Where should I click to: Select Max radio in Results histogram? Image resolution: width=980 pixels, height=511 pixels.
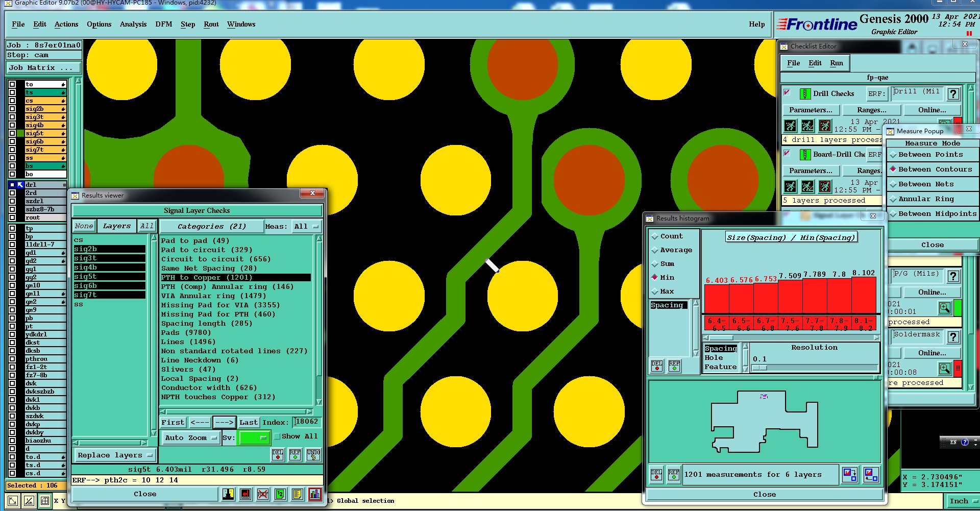pyautogui.click(x=655, y=291)
